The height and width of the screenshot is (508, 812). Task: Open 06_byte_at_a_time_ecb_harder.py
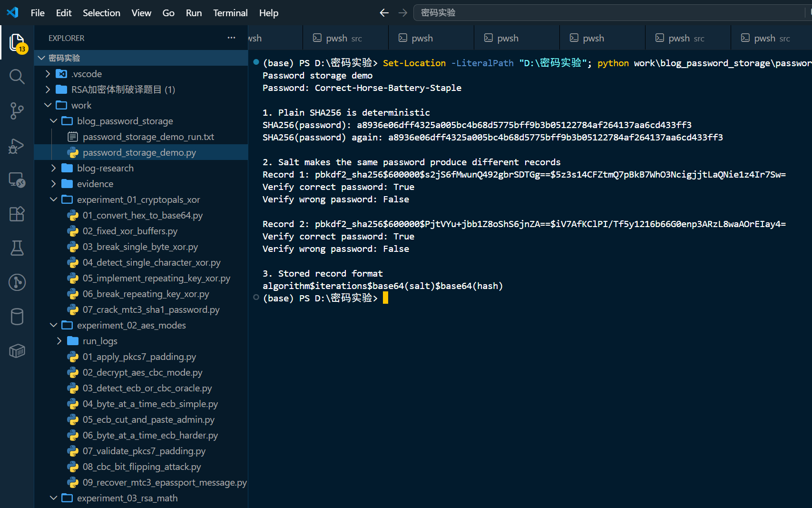[x=141, y=435]
